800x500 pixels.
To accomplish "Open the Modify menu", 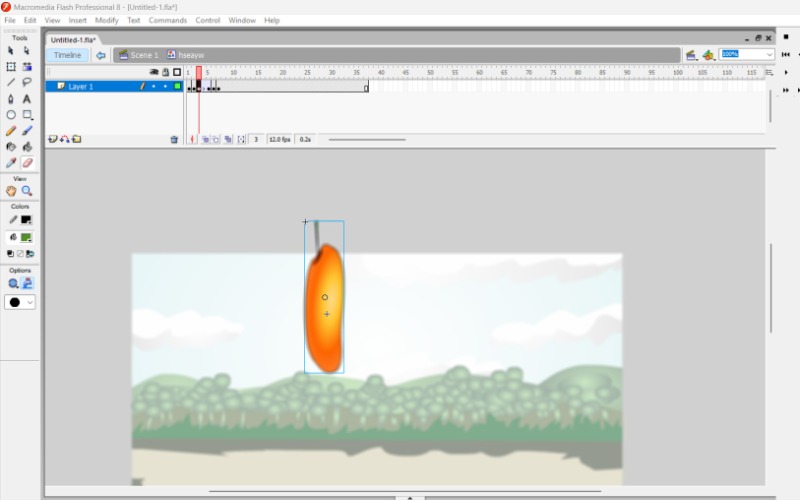I will click(106, 20).
